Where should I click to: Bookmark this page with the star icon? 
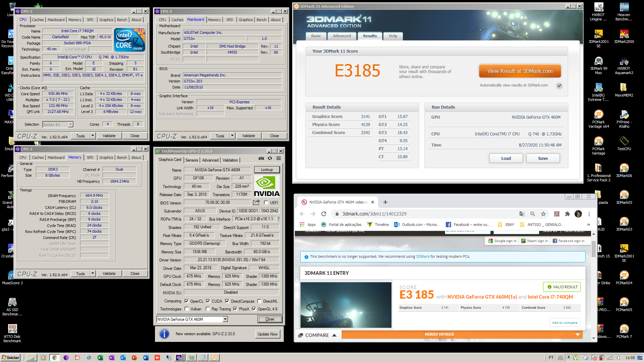point(543,214)
